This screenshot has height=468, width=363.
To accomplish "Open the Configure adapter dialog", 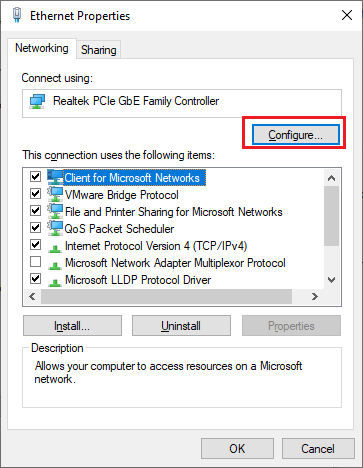I will [x=296, y=135].
